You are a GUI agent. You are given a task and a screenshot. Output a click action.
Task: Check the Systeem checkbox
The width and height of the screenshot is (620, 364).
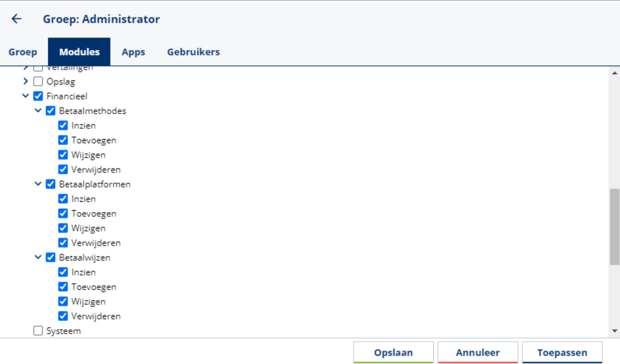point(38,331)
